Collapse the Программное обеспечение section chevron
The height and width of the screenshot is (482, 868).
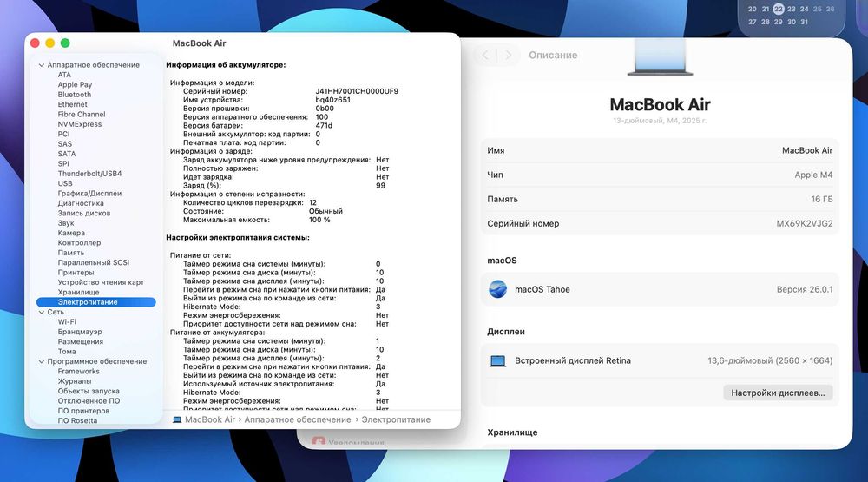point(42,361)
